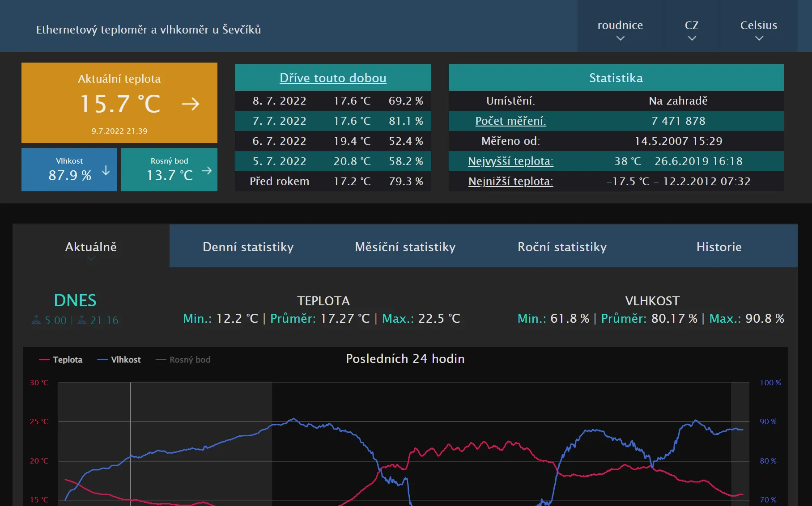Open the Nejvyšší teplota link
Image resolution: width=812 pixels, height=506 pixels.
510,161
